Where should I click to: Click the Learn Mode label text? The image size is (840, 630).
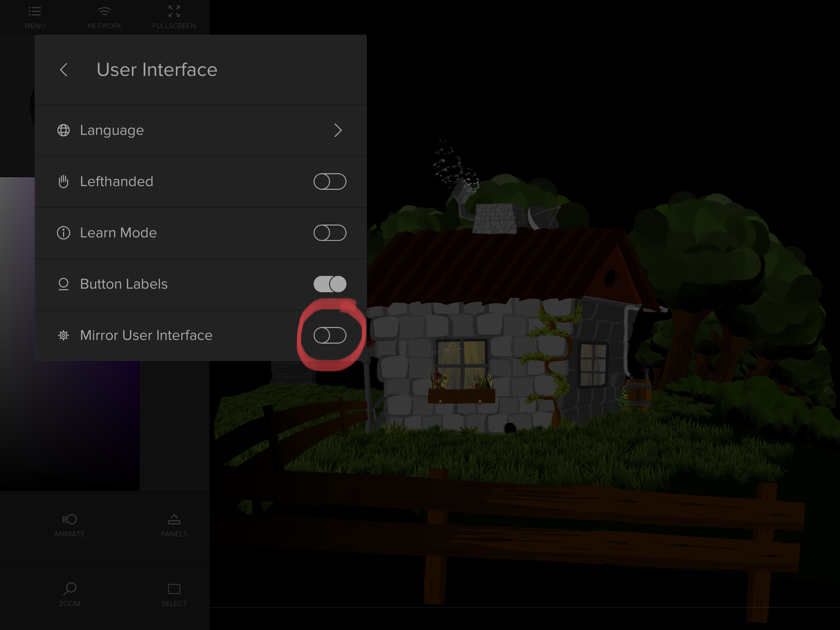(118, 233)
